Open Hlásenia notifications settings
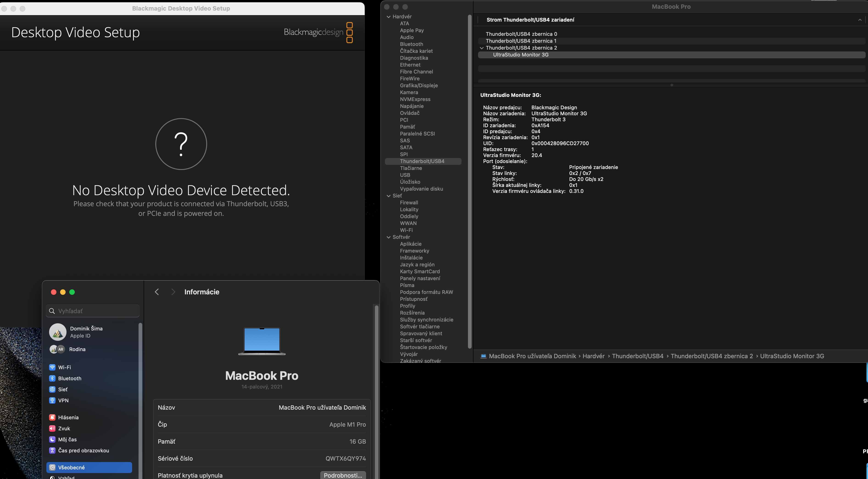The height and width of the screenshot is (479, 868). coord(68,418)
